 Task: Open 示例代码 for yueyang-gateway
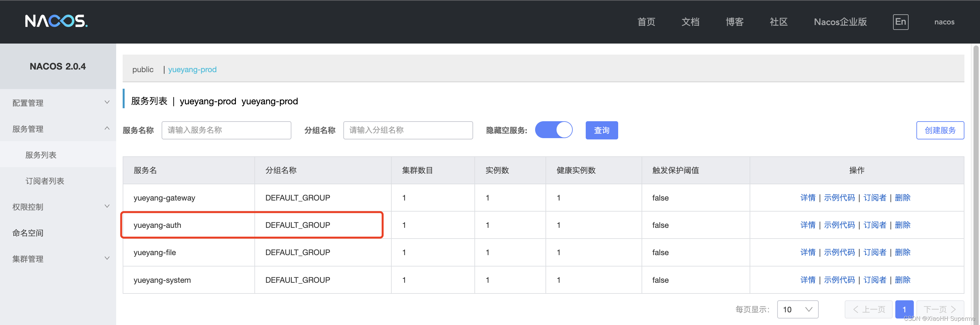coord(839,197)
